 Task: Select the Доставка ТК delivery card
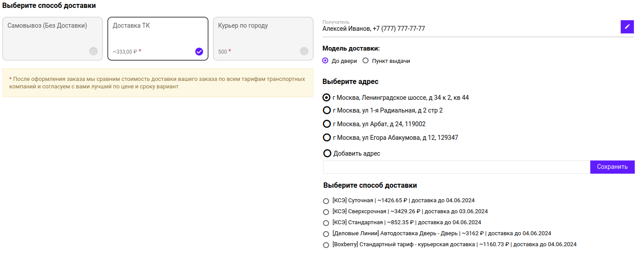click(x=158, y=39)
